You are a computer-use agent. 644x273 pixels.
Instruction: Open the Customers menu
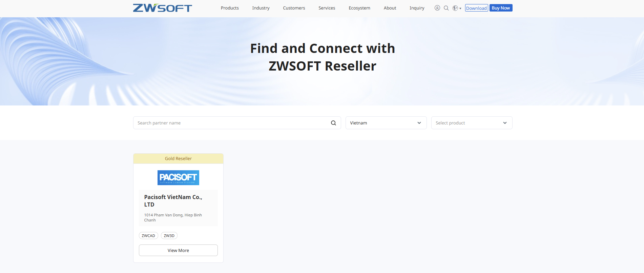294,8
